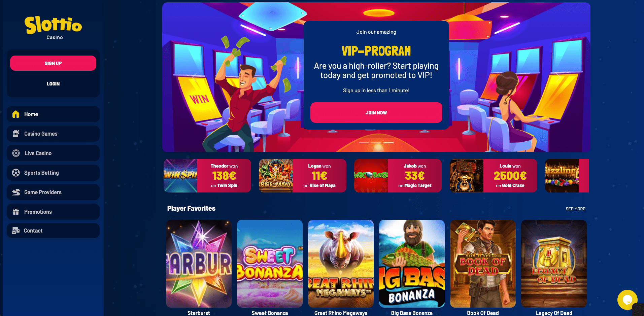
Task: Click the Live Casino chip icon
Action: tap(16, 153)
